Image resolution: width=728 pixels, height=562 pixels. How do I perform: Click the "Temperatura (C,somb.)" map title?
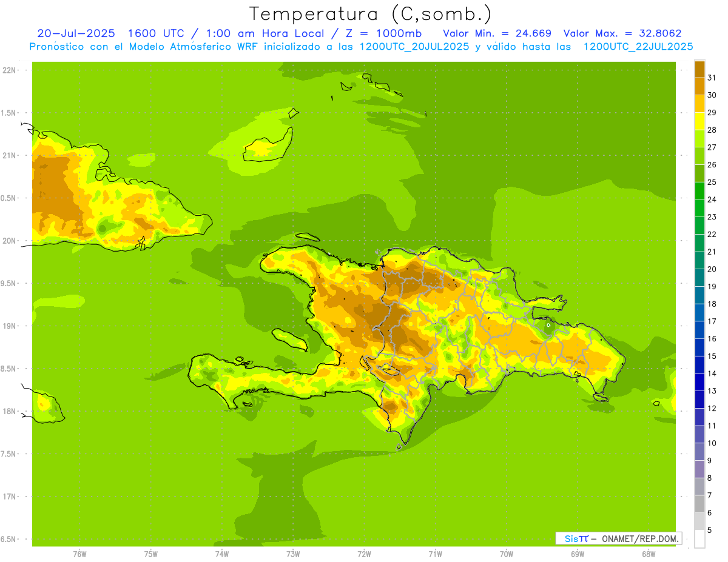(x=371, y=15)
